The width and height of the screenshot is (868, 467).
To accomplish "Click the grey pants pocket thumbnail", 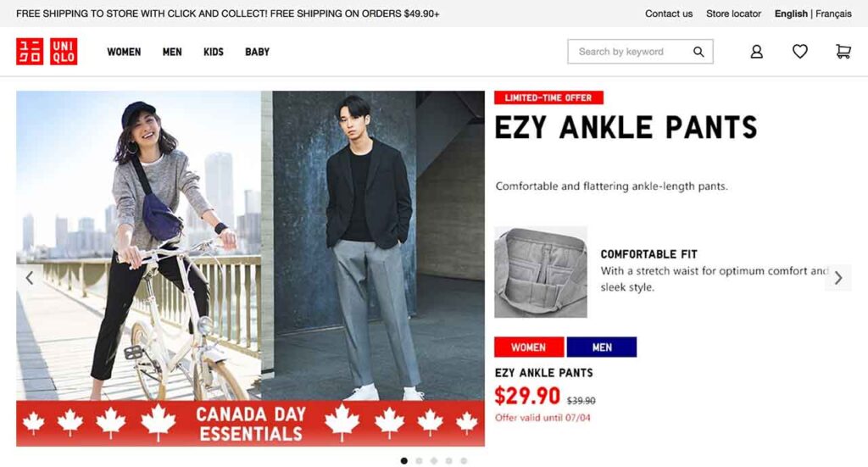I will [541, 272].
